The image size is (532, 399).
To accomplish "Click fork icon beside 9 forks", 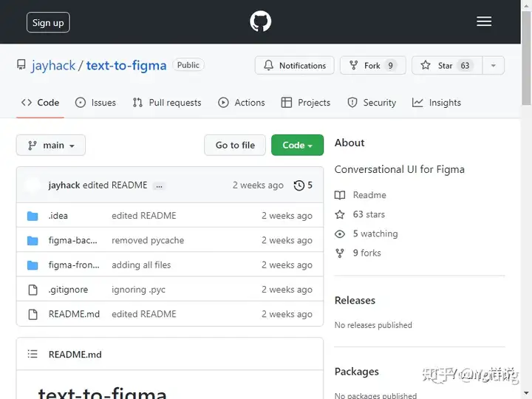I will point(340,253).
